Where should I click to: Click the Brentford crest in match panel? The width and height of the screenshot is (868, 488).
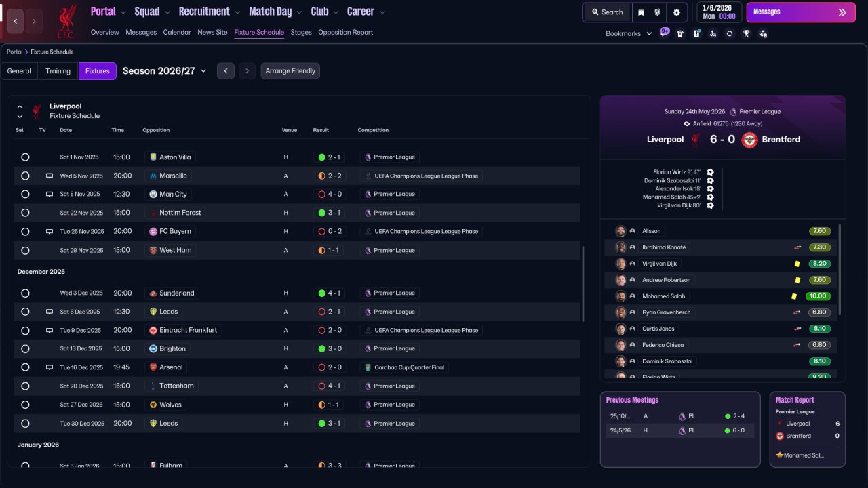coord(749,140)
